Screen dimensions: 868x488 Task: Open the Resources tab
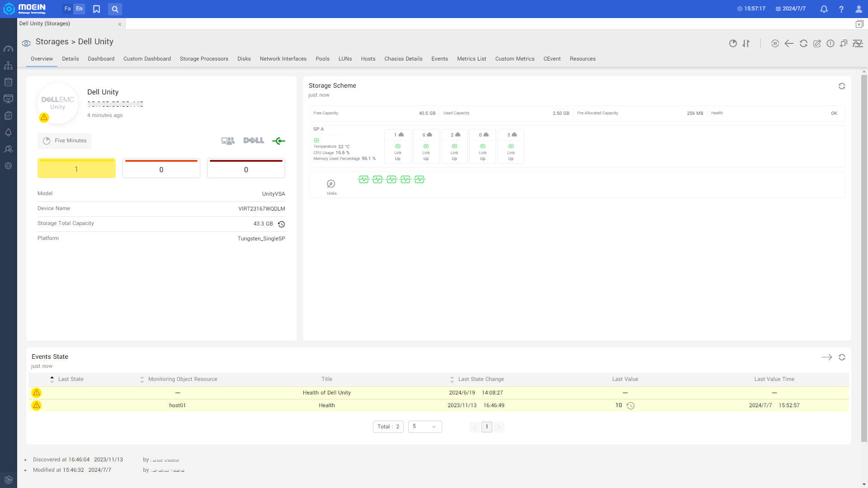tap(582, 59)
